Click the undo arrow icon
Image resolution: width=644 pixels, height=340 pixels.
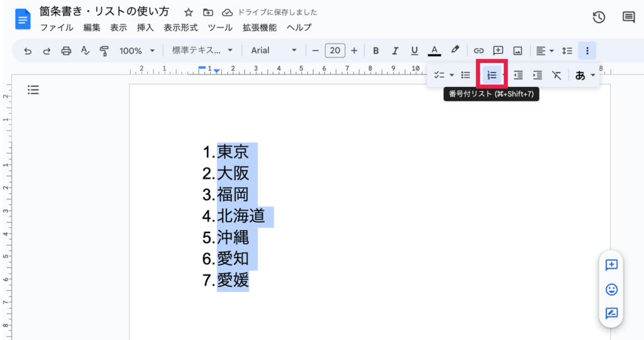27,51
